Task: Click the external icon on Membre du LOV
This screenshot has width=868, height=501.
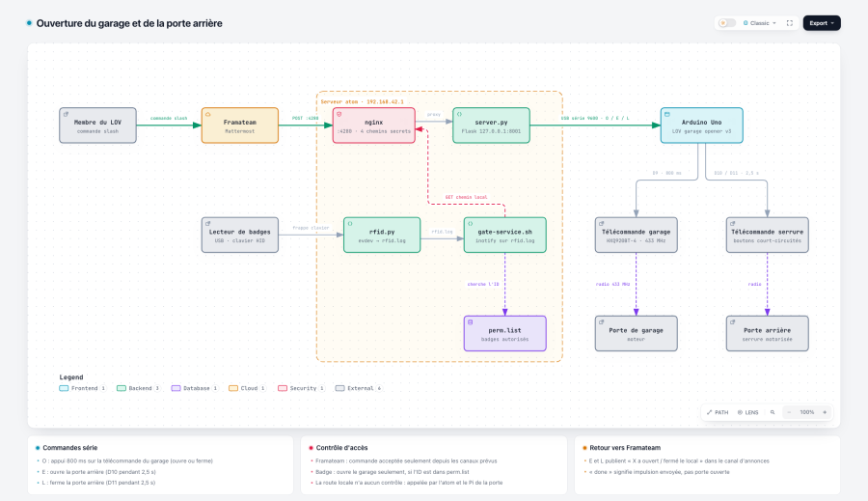Action: [x=66, y=114]
